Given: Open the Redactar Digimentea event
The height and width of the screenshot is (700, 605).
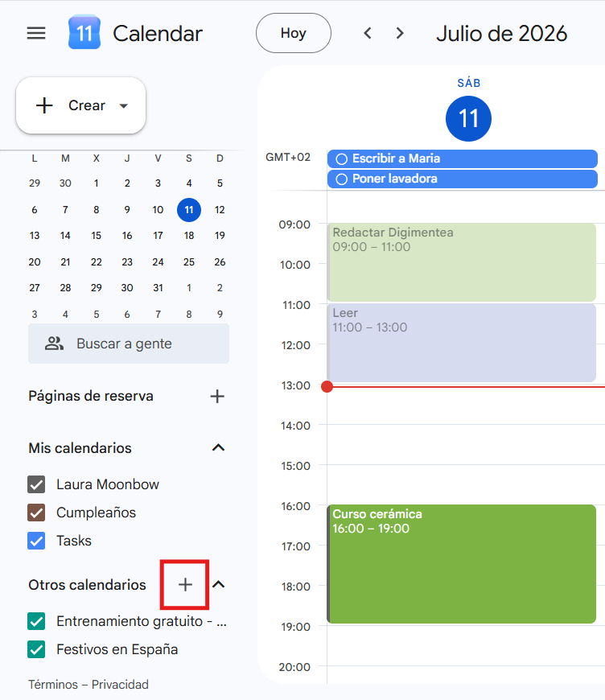Looking at the screenshot, I should [x=462, y=262].
